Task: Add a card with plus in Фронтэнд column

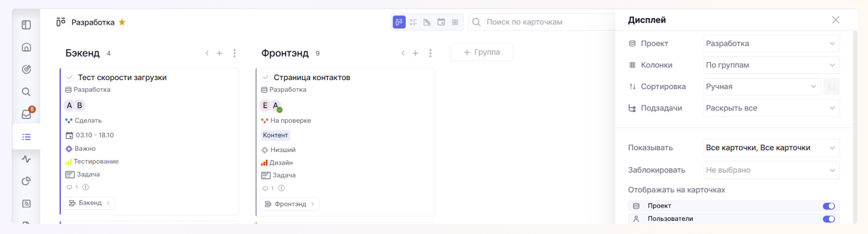Action: point(415,53)
